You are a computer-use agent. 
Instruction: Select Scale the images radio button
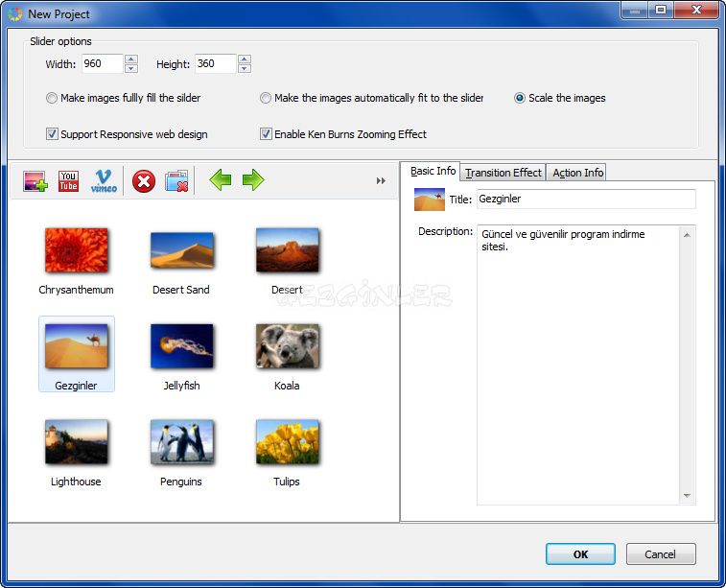click(x=520, y=98)
